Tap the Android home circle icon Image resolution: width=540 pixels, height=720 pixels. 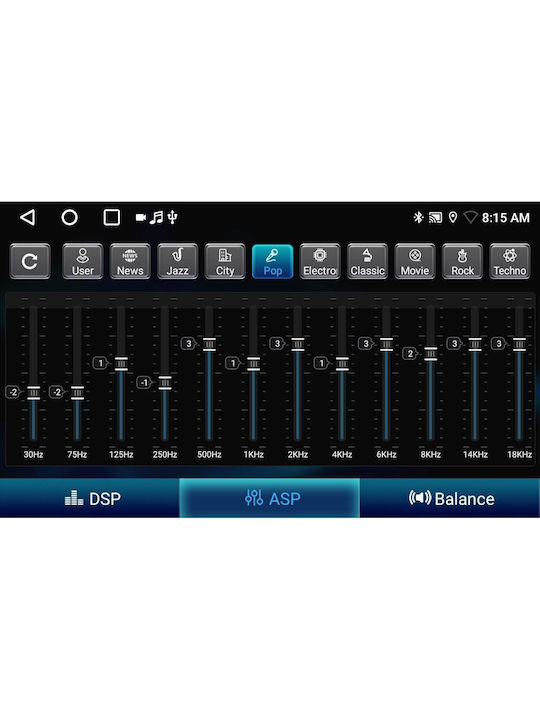click(69, 217)
